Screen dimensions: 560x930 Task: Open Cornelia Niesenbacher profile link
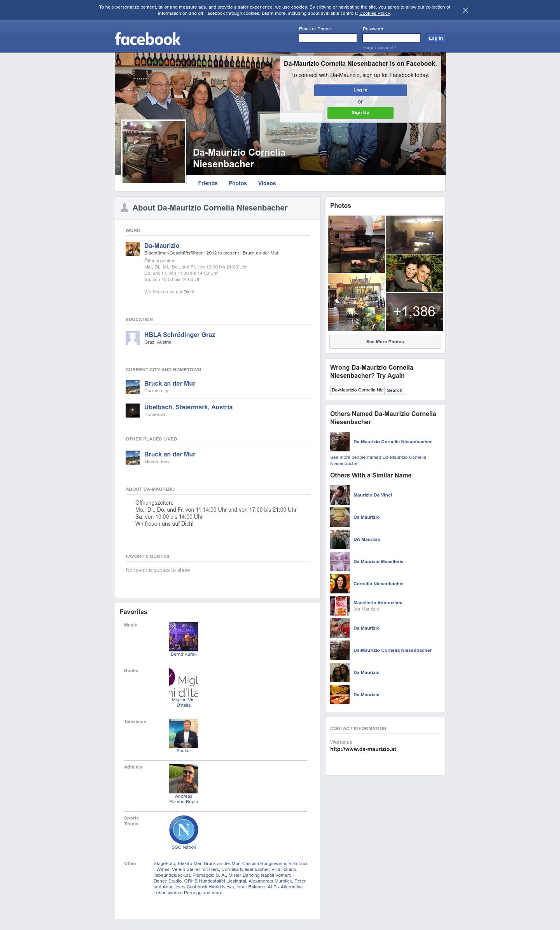coord(378,584)
